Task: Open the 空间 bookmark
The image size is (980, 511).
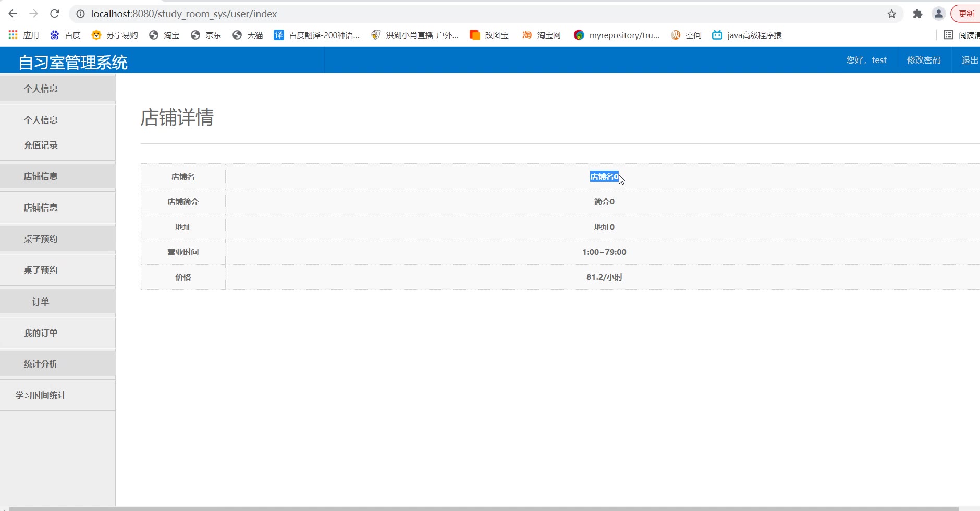Action: click(686, 35)
